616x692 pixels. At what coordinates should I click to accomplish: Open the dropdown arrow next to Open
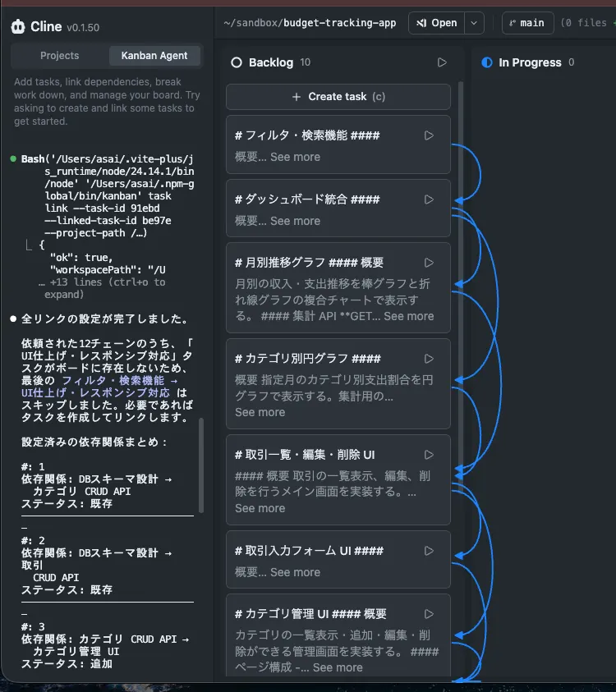pos(474,23)
